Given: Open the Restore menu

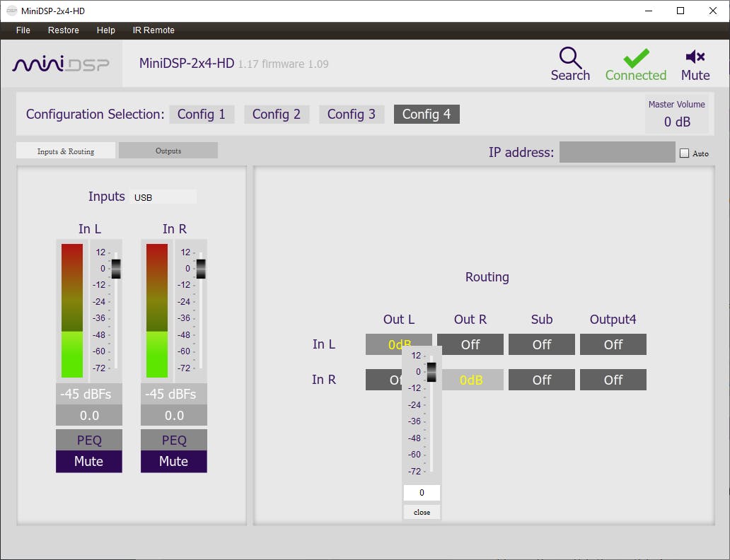Looking at the screenshot, I should pos(64,30).
